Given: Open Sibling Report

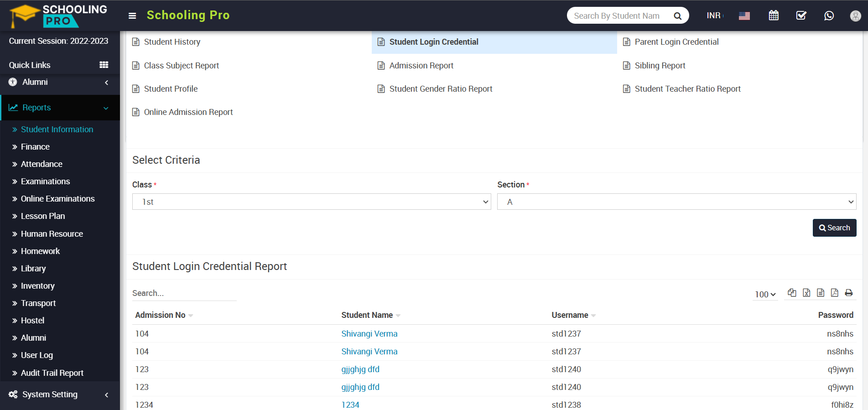Looking at the screenshot, I should click(660, 66).
